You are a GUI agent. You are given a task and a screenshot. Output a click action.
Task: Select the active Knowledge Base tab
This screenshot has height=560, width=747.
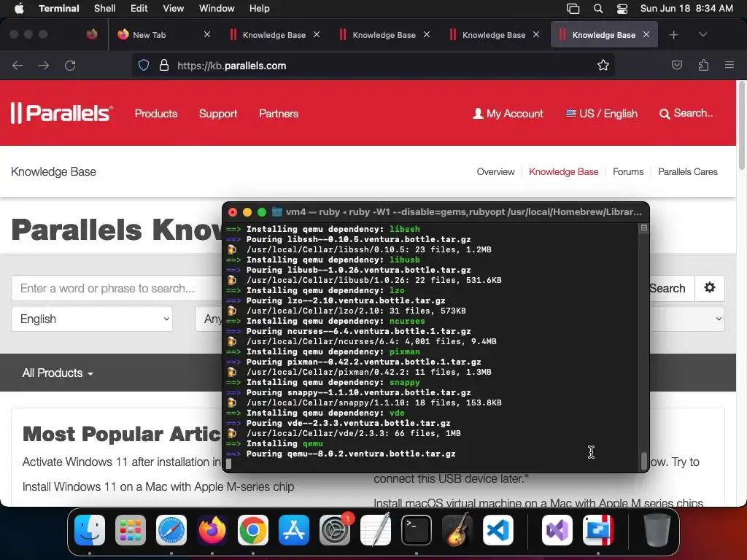[x=603, y=35]
